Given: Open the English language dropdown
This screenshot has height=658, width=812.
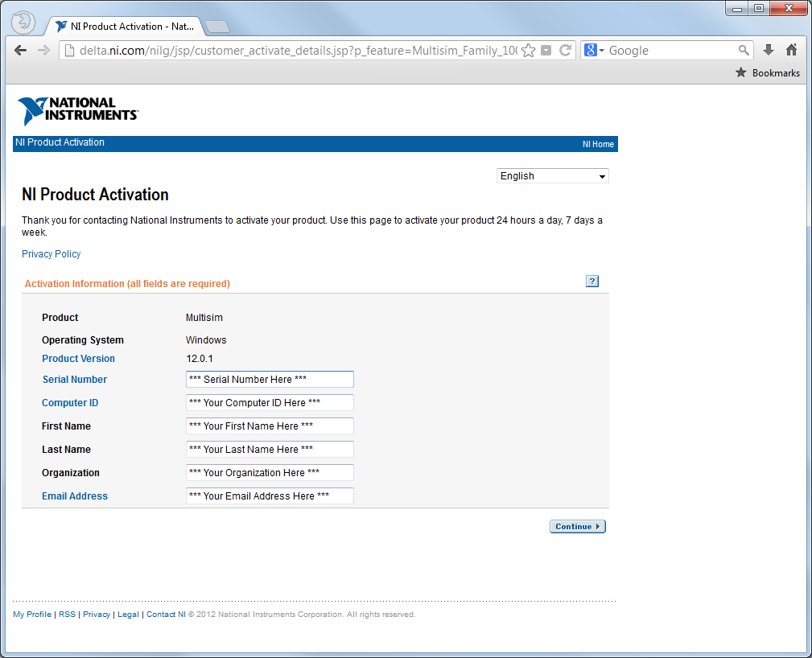Looking at the screenshot, I should coord(552,176).
